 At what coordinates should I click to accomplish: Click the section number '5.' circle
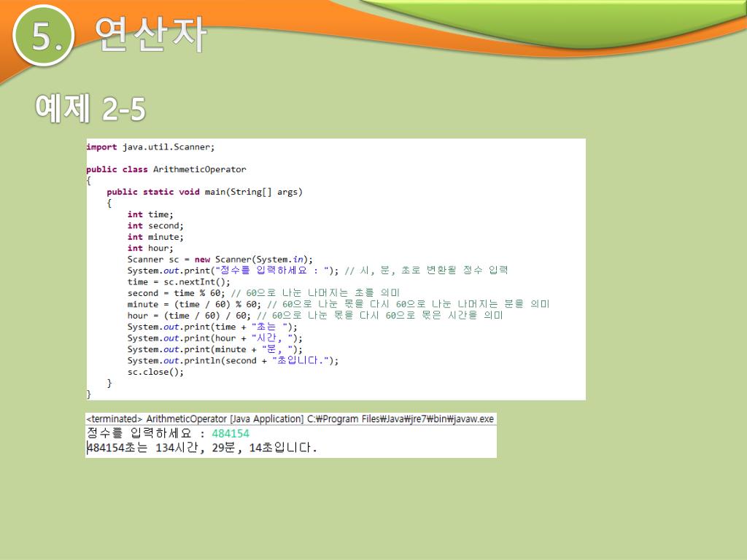pyautogui.click(x=43, y=35)
